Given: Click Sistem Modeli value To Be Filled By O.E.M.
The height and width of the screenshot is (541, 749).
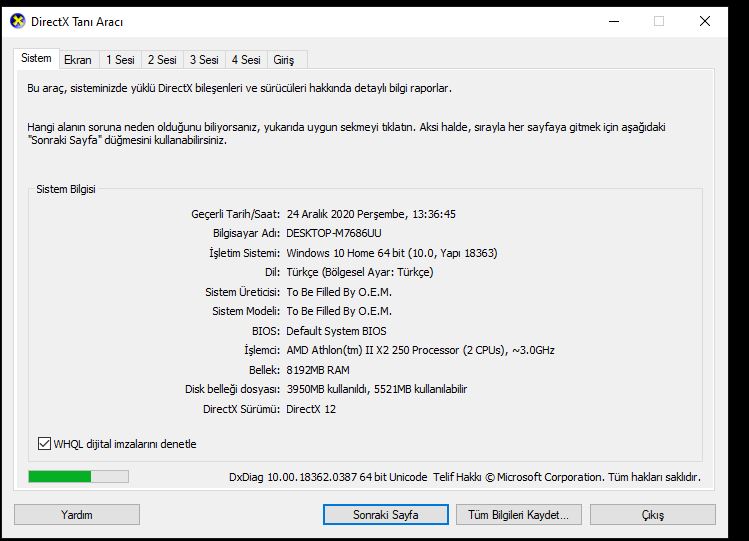Looking at the screenshot, I should tap(339, 311).
